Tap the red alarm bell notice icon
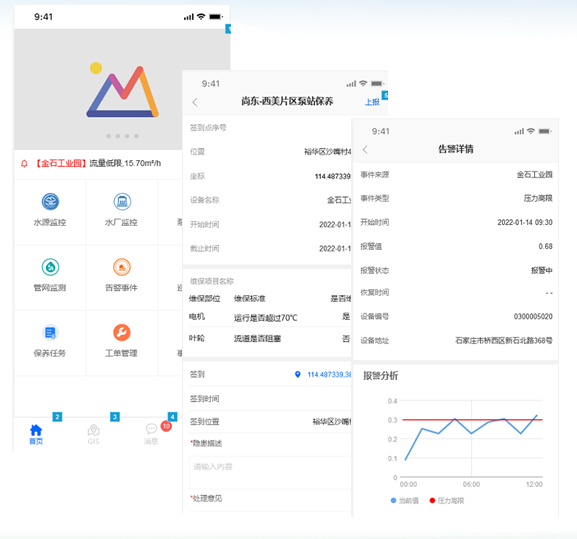This screenshot has height=539, width=577. 24,163
